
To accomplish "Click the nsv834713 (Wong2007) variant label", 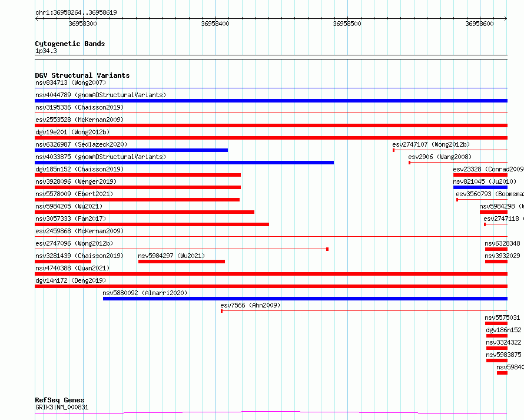I will (x=71, y=82).
